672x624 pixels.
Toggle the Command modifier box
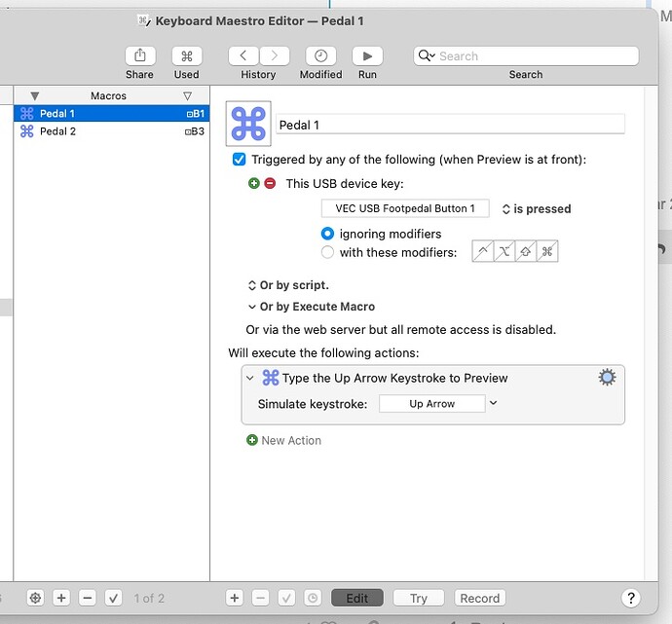pyautogui.click(x=547, y=251)
